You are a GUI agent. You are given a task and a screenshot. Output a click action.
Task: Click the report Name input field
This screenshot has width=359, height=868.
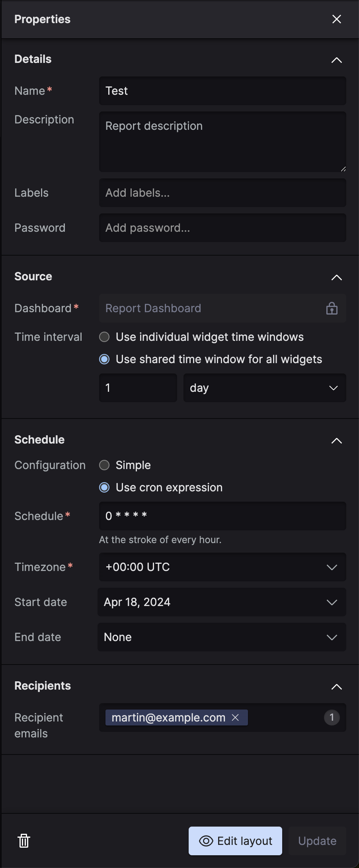click(222, 91)
